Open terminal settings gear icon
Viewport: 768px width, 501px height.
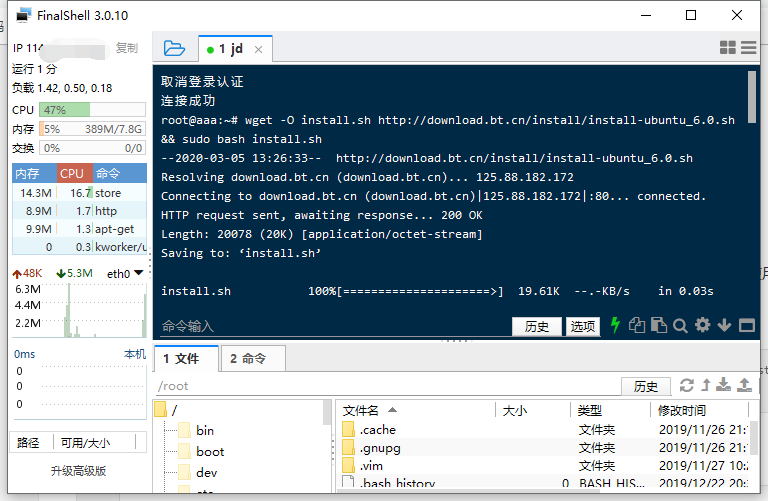point(702,325)
